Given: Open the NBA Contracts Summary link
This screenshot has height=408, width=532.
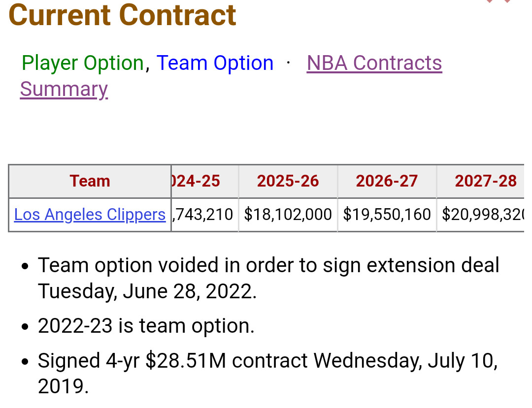Looking at the screenshot, I should [374, 63].
